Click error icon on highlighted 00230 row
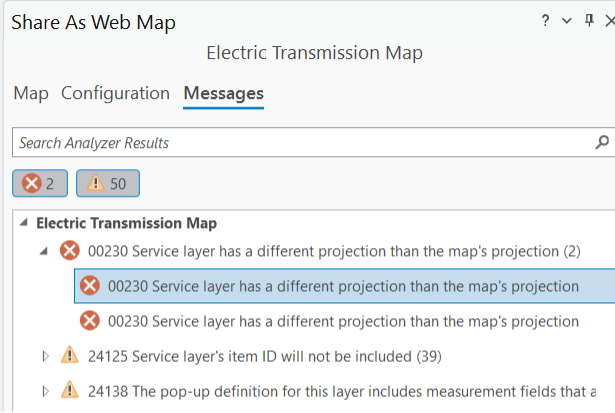The width and height of the screenshot is (615, 413). point(90,286)
